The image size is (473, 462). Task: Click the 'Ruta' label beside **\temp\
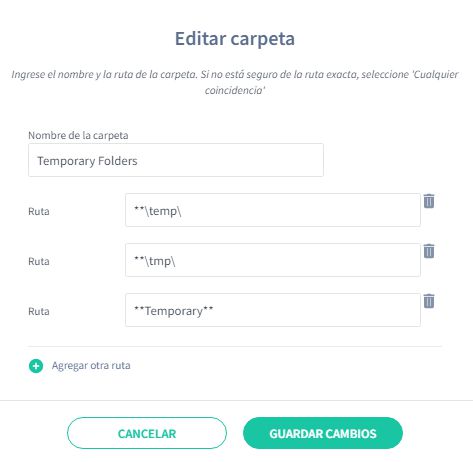[39, 211]
